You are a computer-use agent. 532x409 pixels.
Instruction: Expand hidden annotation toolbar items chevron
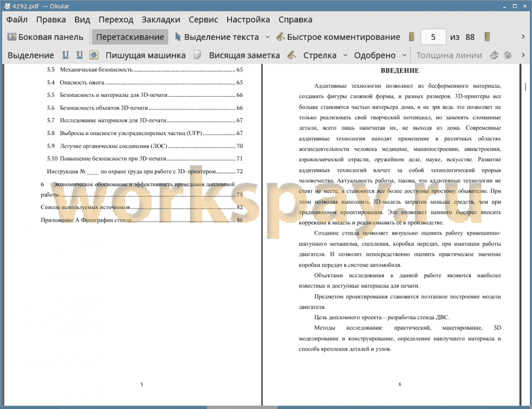[523, 55]
